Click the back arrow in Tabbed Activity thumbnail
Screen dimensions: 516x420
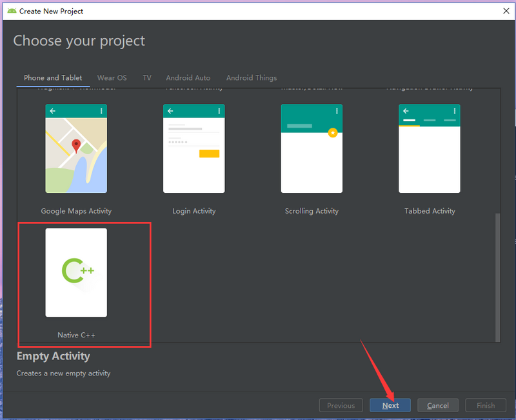[x=406, y=111]
